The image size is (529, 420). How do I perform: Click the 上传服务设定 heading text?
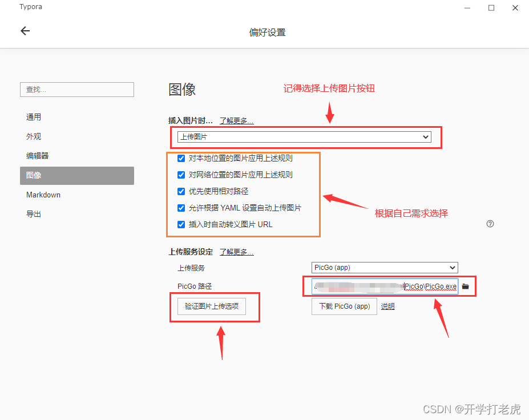click(191, 252)
